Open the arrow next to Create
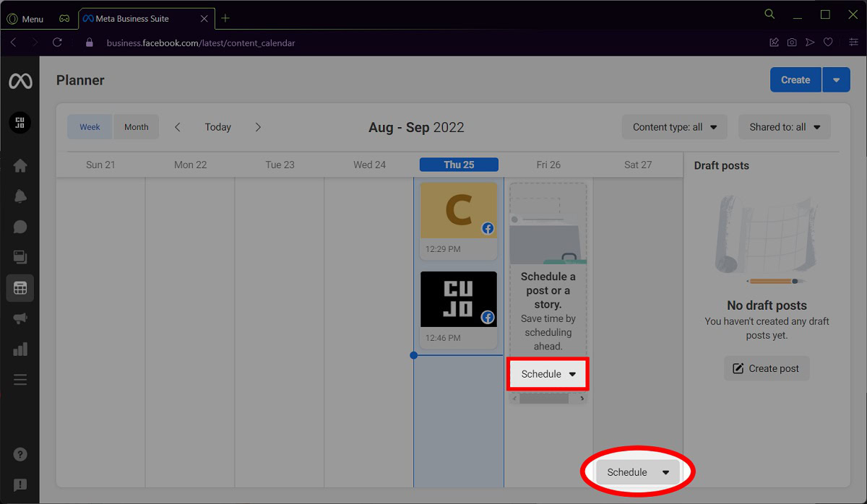 [x=836, y=80]
